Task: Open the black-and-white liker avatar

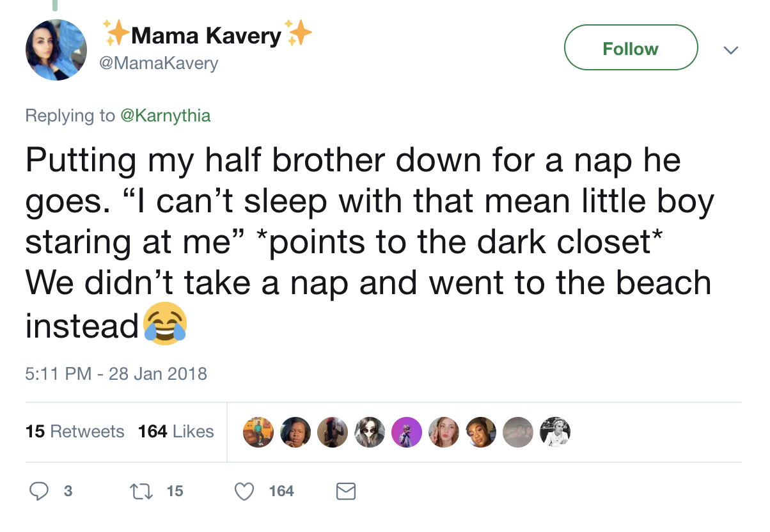Action: (x=554, y=432)
